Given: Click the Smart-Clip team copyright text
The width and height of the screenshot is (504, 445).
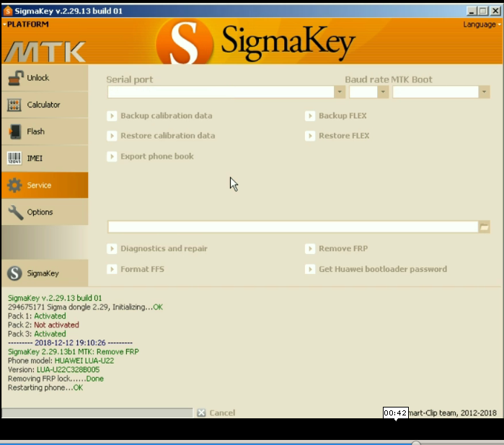Looking at the screenshot, I should pyautogui.click(x=453, y=413).
